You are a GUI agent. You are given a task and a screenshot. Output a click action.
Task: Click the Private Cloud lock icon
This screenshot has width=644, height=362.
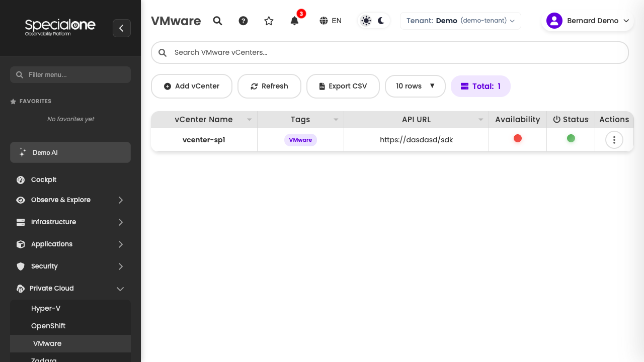pos(21,289)
